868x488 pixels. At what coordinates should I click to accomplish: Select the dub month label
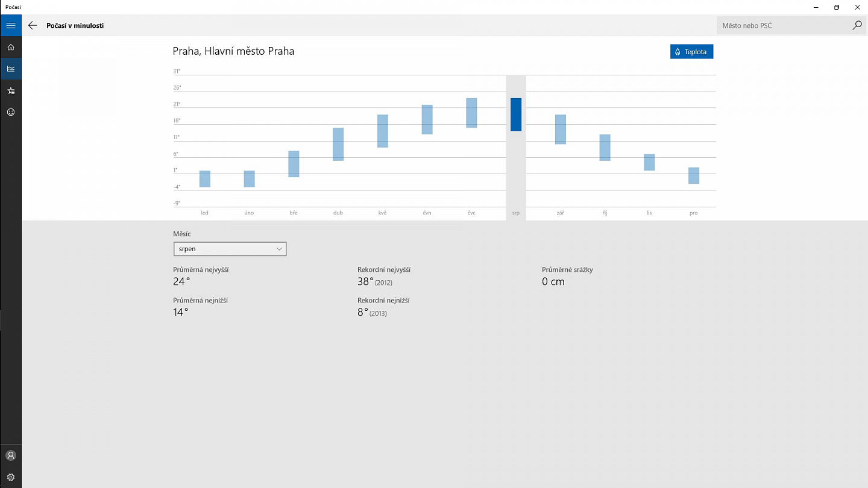[x=338, y=213]
